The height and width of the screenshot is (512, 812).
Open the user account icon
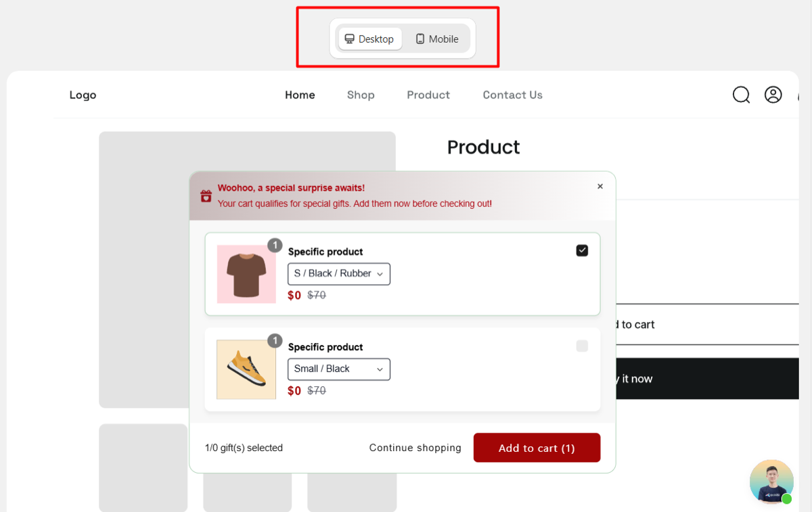[773, 95]
